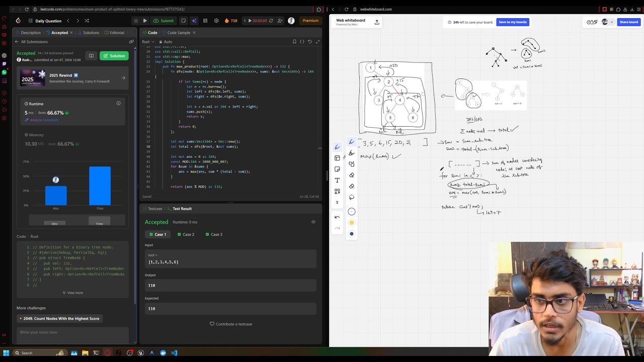This screenshot has width=644, height=362.
Task: Toggle the Auto lock in the code editor
Action: coord(166,42)
